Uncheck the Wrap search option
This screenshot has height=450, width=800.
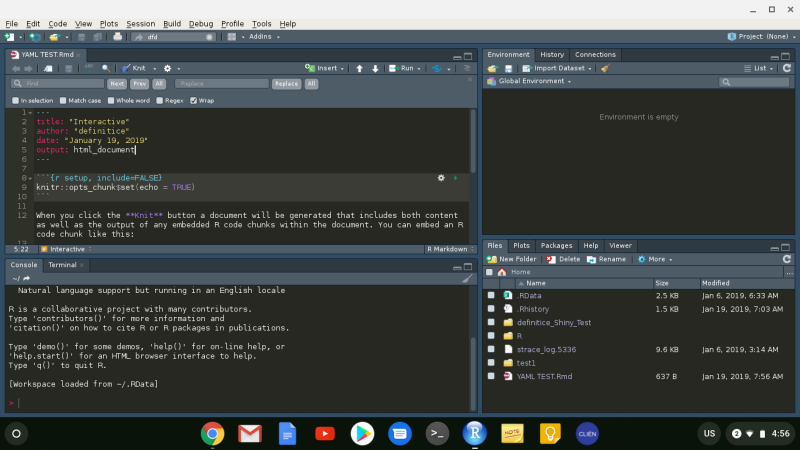(x=193, y=100)
